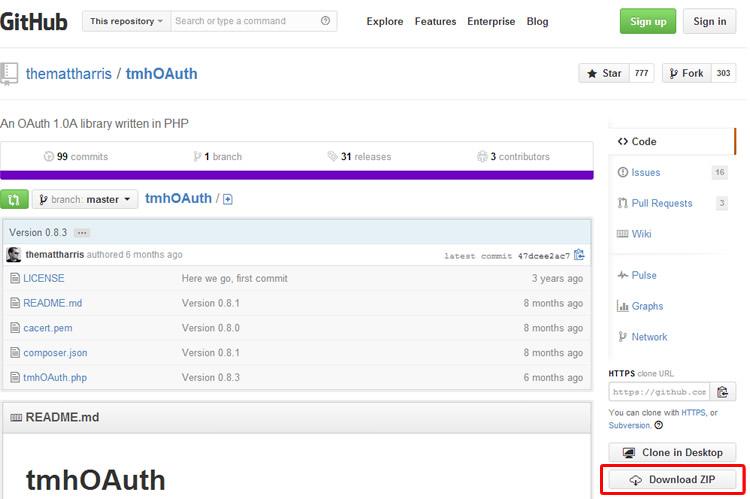This screenshot has width=750, height=499.
Task: View the 31 releases
Action: pyautogui.click(x=359, y=156)
